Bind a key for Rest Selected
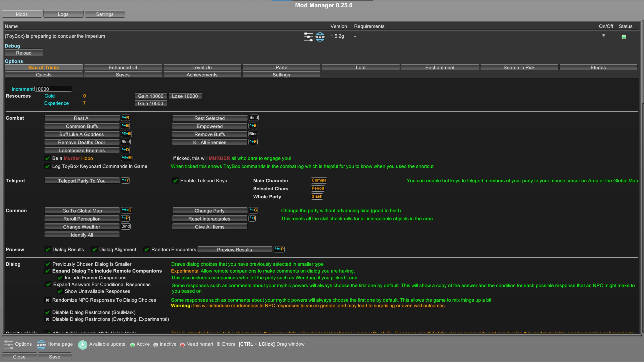Image resolution: width=644 pixels, height=362 pixels. click(254, 118)
